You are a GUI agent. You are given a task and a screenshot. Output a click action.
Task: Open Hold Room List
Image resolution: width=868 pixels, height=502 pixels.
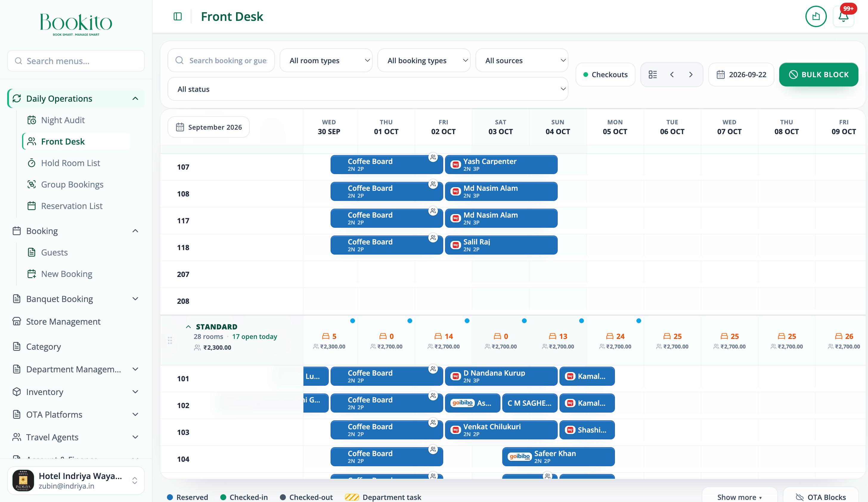70,163
